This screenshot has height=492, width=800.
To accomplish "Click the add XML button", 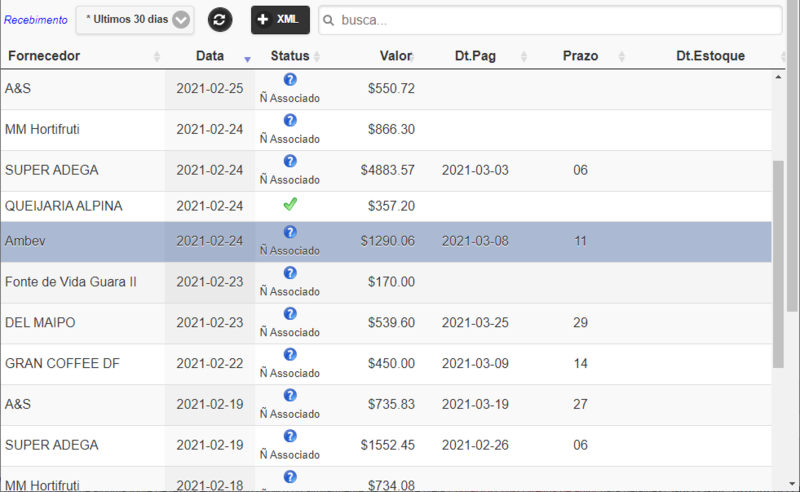I will [x=280, y=20].
